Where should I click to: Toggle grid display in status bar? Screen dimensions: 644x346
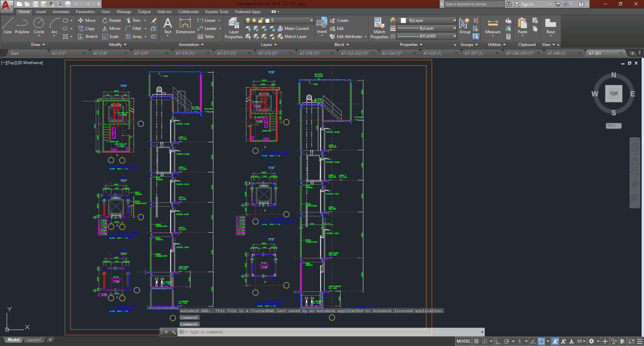pos(476,341)
